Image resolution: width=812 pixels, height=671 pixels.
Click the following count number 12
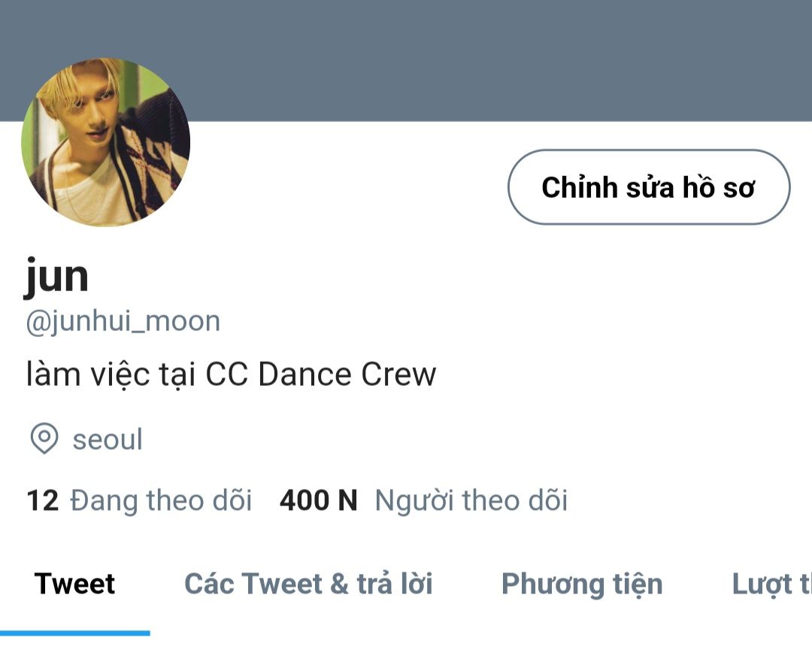[42, 500]
